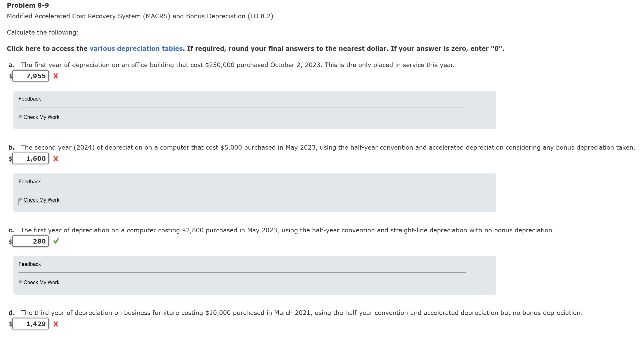644x337 pixels.
Task: Open the various depreciation tables link
Action: point(136,49)
